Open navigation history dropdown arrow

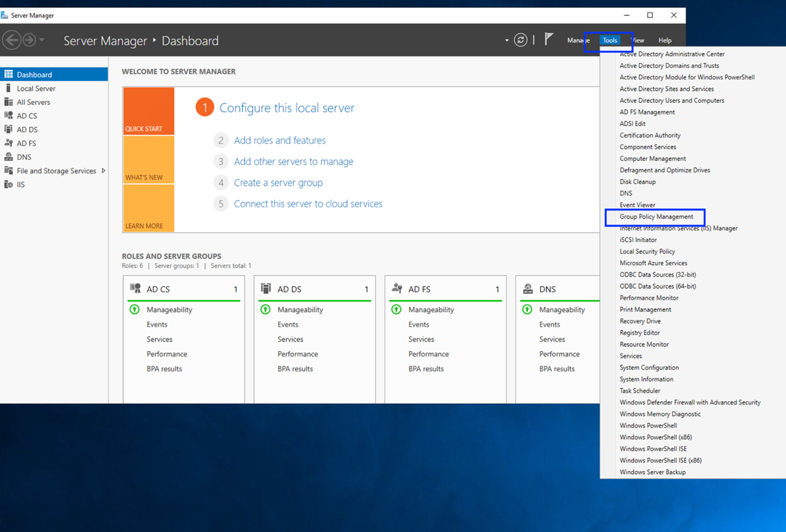pos(42,40)
